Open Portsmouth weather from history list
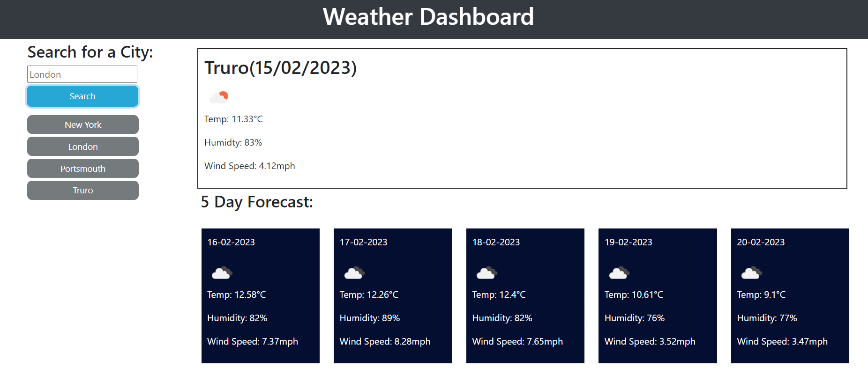 (x=83, y=169)
